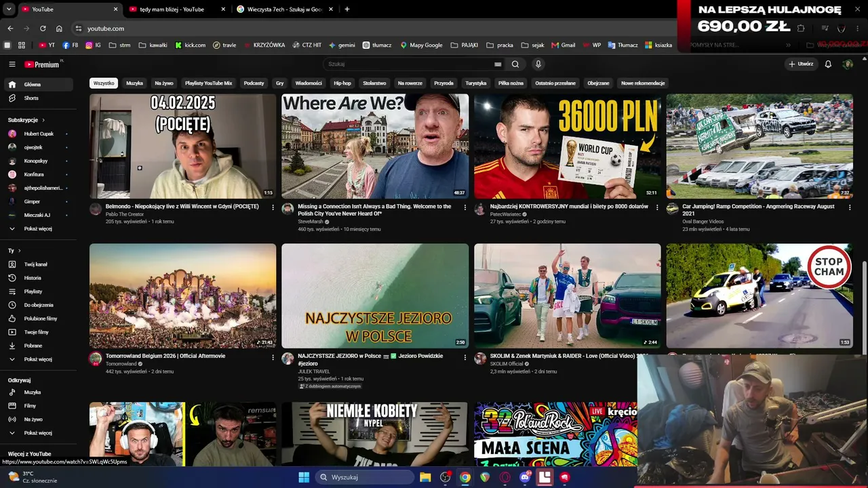
Task: Open Chrome home page button
Action: [59, 28]
